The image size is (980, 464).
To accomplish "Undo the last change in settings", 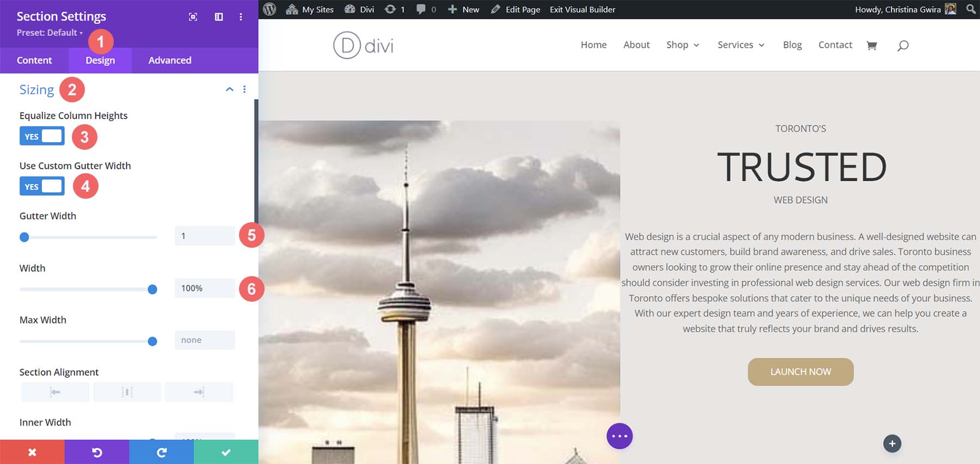I will click(97, 452).
